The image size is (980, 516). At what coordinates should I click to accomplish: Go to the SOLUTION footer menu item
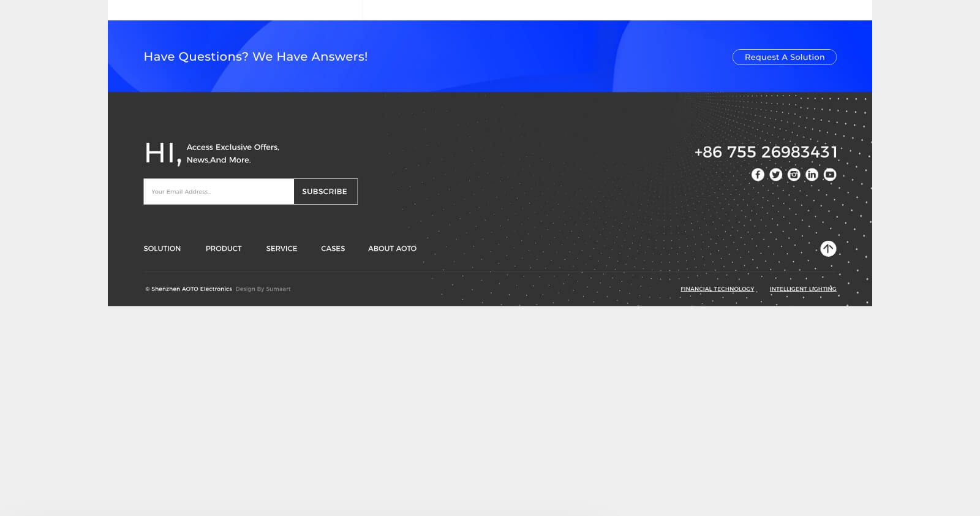[x=162, y=249]
